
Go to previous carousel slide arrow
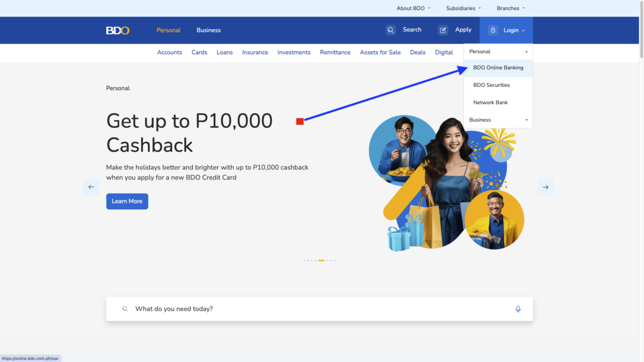click(x=91, y=187)
